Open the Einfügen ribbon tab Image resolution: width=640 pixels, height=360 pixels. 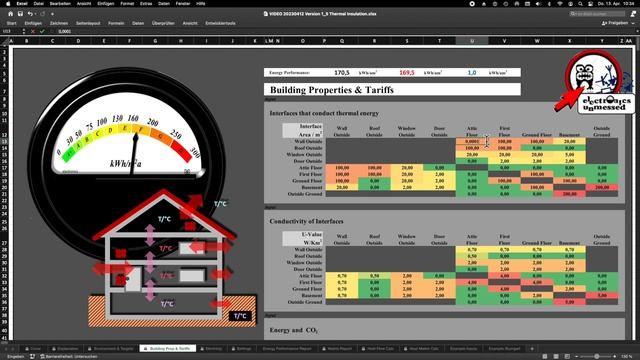[33, 23]
